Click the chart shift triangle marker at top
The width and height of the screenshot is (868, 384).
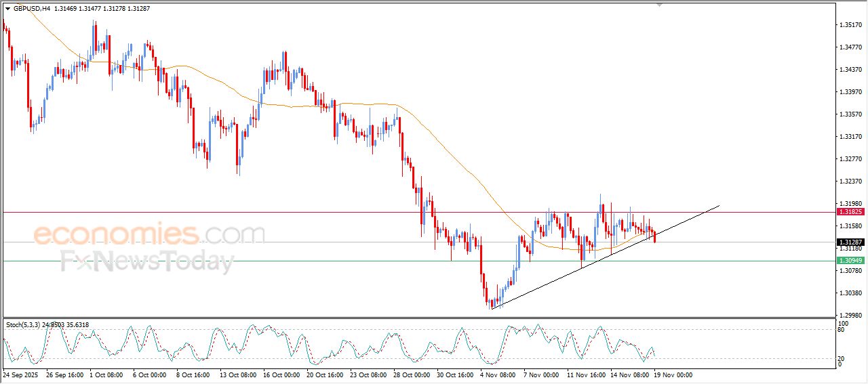tap(658, 5)
